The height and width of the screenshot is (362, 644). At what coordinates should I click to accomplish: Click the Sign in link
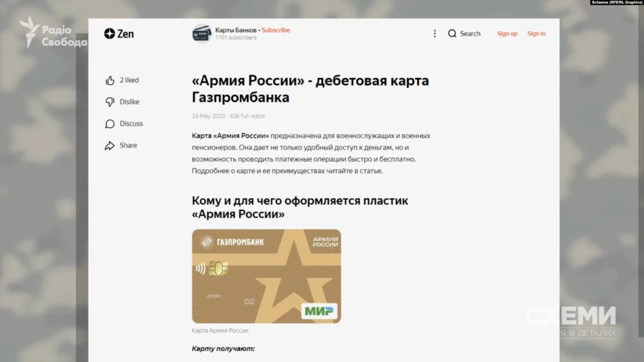(536, 33)
